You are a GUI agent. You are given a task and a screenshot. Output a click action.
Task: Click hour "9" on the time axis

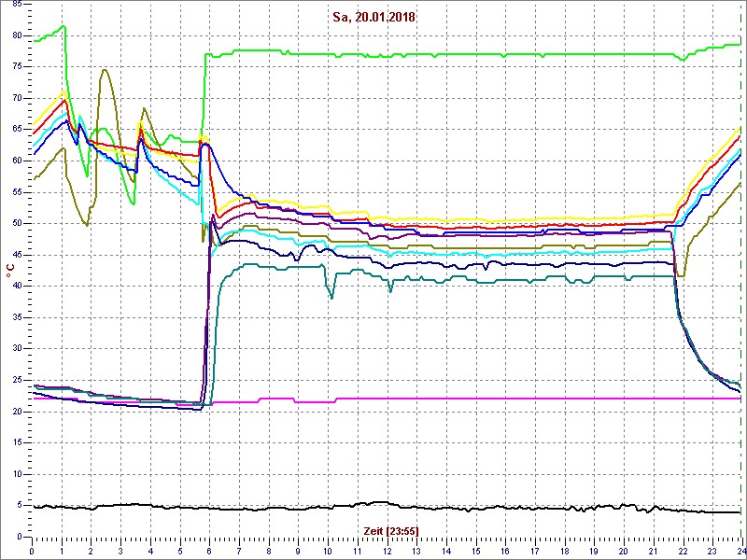(x=298, y=551)
